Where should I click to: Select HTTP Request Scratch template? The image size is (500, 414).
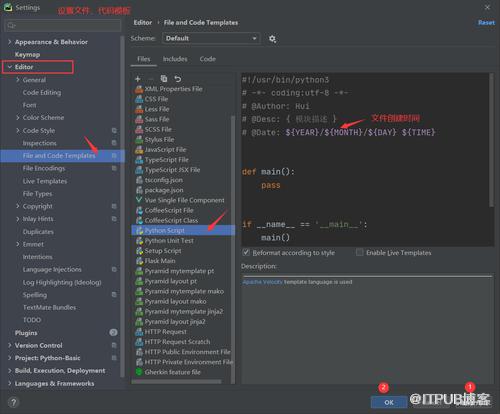pyautogui.click(x=177, y=342)
